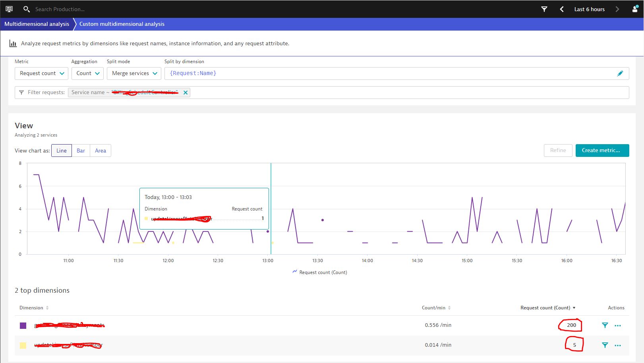The width and height of the screenshot is (644, 363).
Task: Click the 200 request count value
Action: (x=571, y=325)
